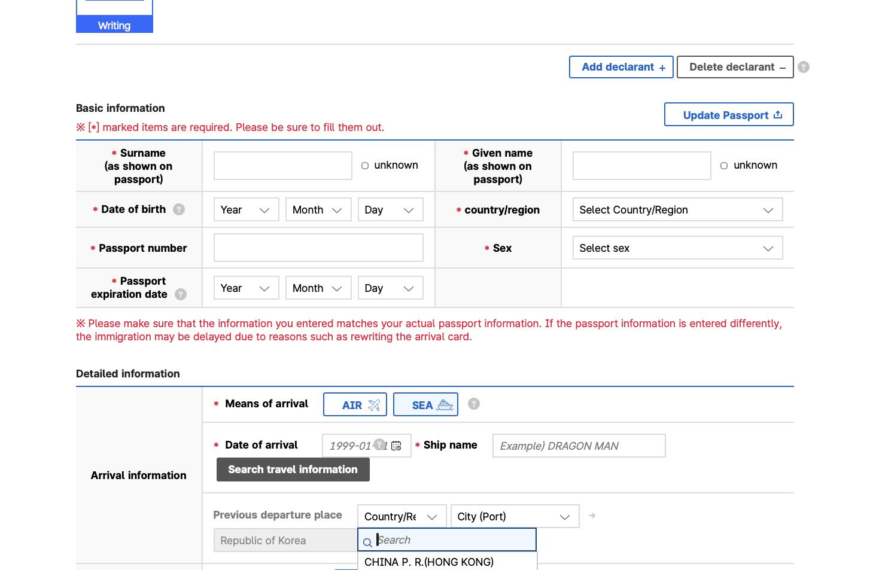Click the magnifier icon in the search box
The height and width of the screenshot is (570, 870).
(x=368, y=541)
